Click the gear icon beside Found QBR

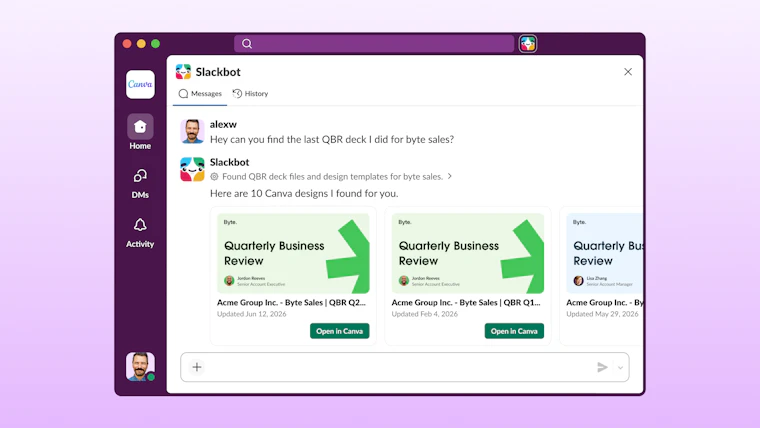click(214, 176)
